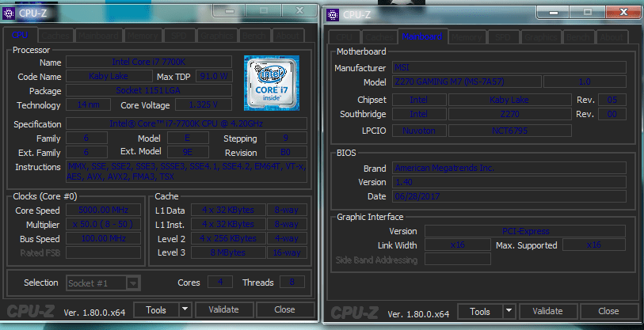Open the Memory tab in left window
644x330 pixels.
(x=143, y=36)
